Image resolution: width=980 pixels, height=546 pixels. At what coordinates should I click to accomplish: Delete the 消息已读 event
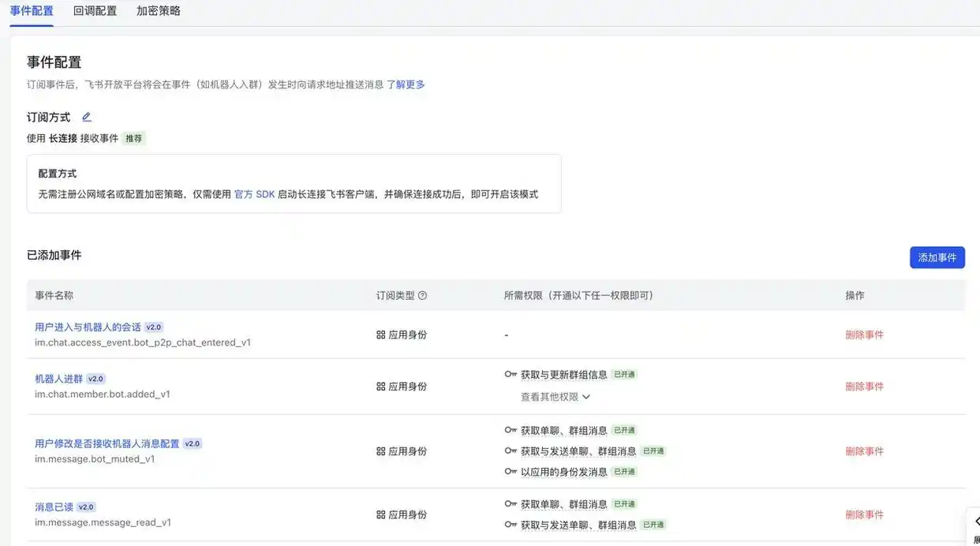865,514
